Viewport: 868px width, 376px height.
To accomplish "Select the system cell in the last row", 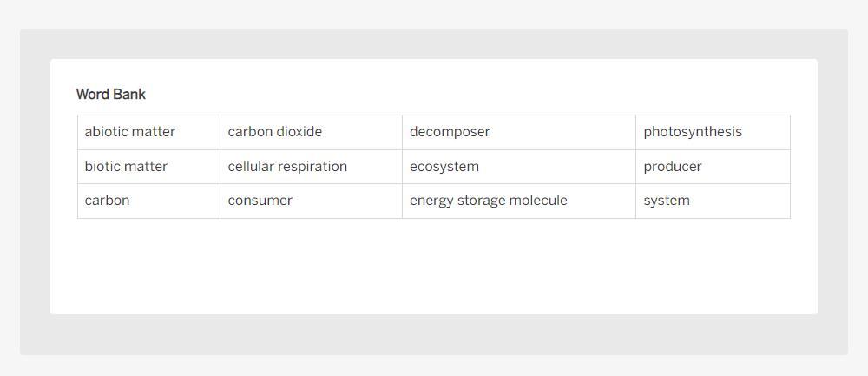I will click(667, 201).
